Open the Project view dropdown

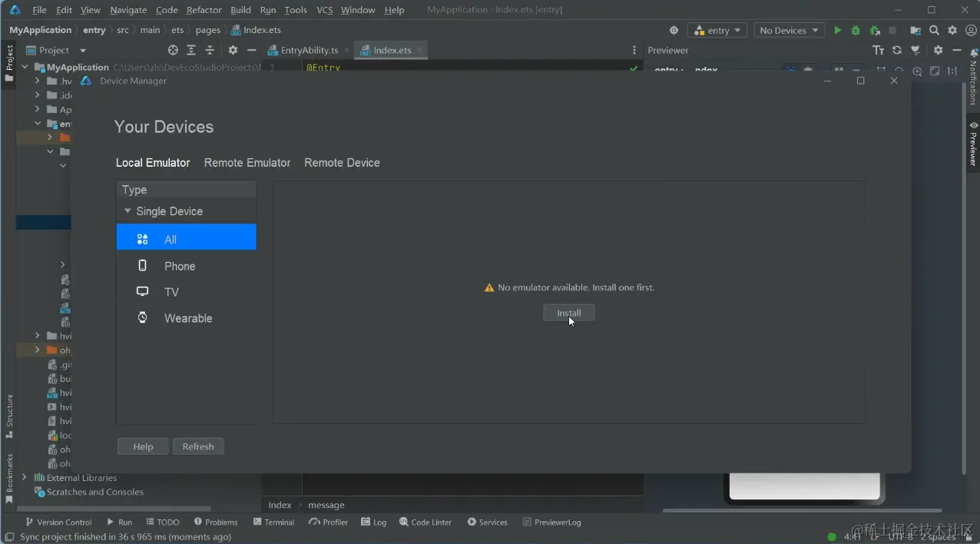57,50
